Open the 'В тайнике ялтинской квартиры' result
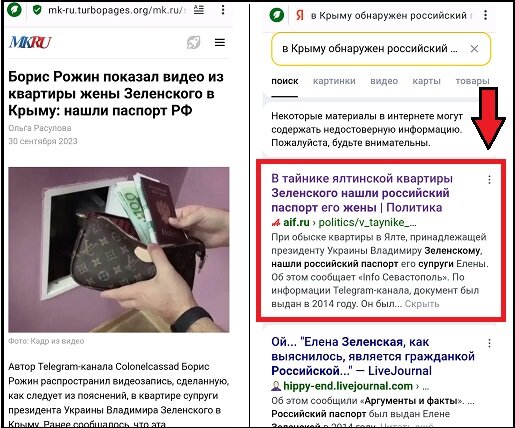The image size is (515, 428). point(362,193)
